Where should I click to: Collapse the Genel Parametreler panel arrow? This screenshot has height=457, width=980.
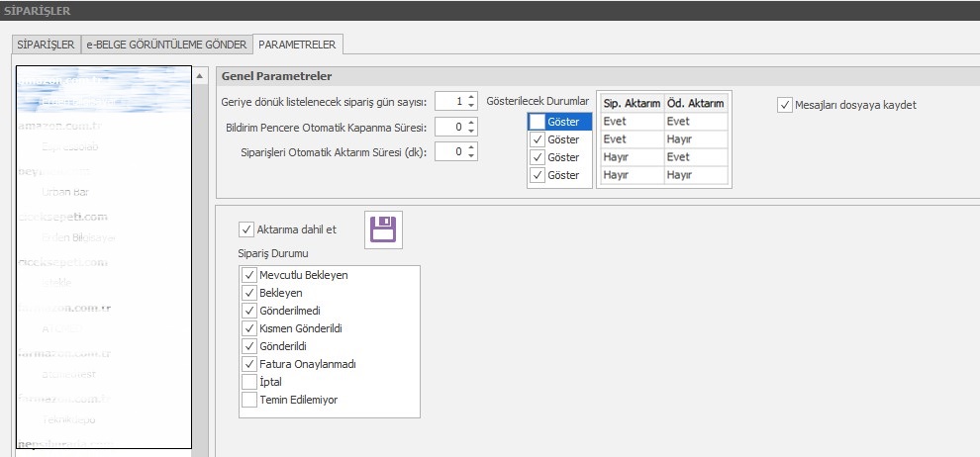click(x=201, y=76)
